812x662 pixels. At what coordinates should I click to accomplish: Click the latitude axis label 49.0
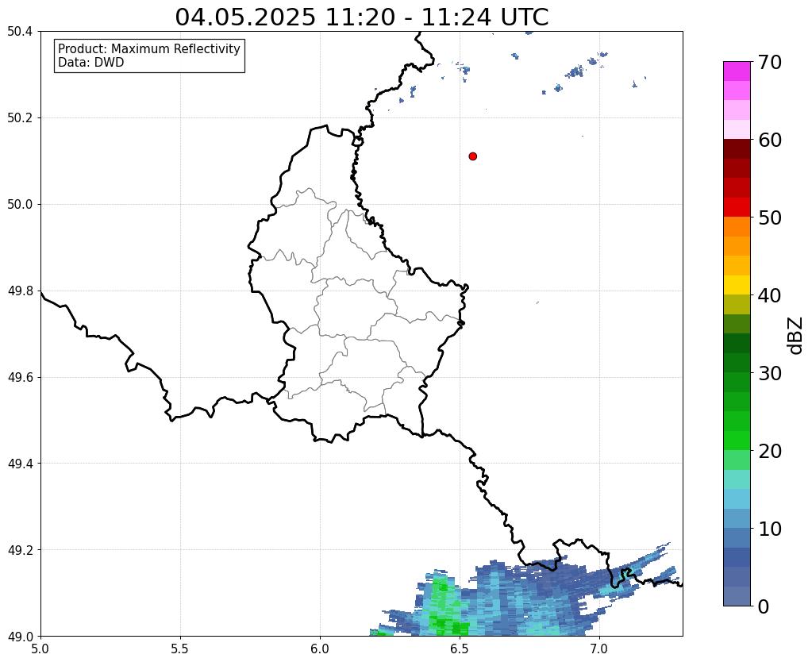click(x=20, y=637)
